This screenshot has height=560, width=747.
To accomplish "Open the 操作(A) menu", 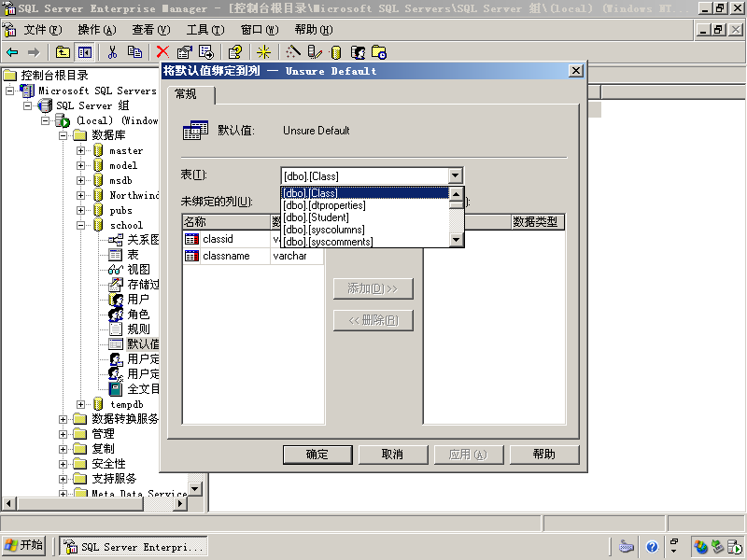I will [97, 30].
